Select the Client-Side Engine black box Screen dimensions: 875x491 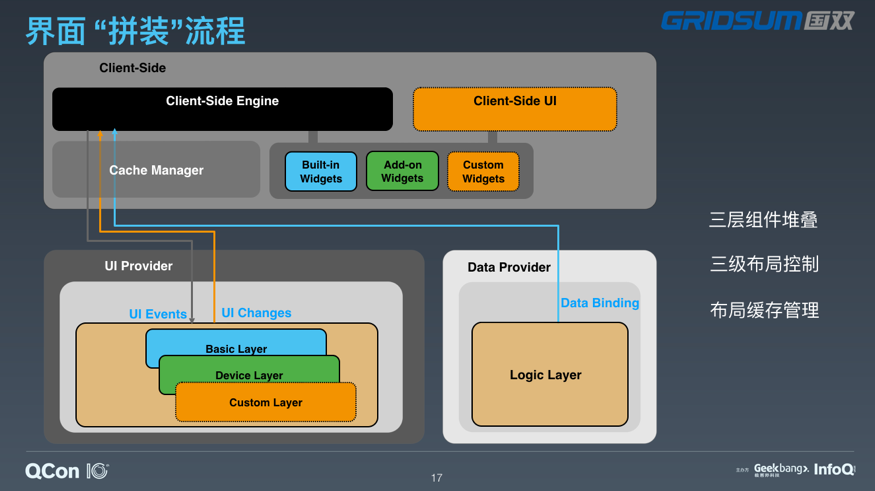tap(222, 109)
